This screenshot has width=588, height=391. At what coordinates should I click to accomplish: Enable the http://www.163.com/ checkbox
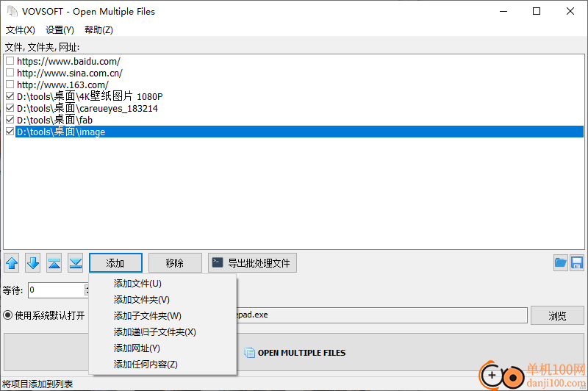(10, 85)
